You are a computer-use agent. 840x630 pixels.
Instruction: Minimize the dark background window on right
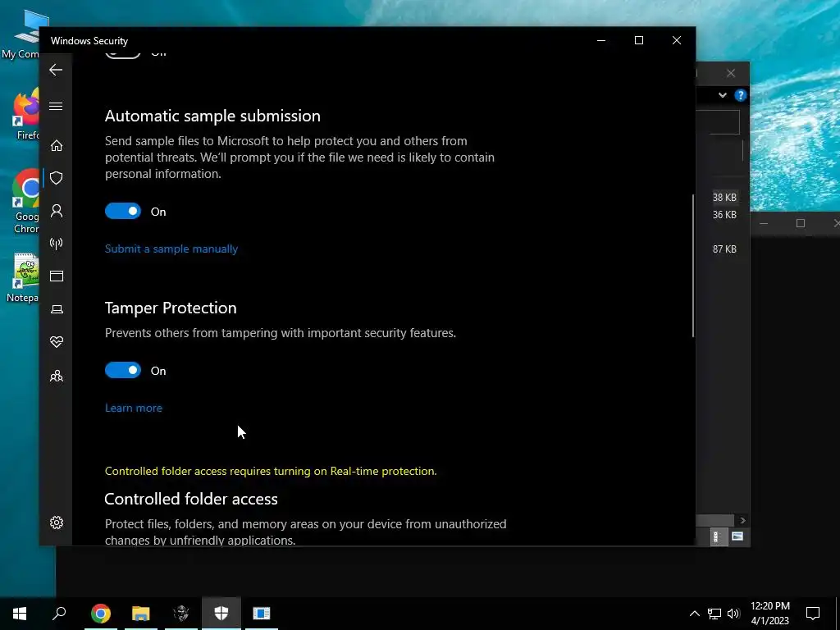(x=764, y=223)
